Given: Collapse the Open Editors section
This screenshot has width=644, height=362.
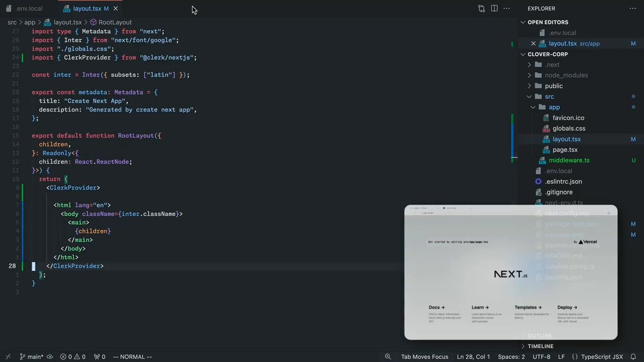Looking at the screenshot, I should click(523, 23).
